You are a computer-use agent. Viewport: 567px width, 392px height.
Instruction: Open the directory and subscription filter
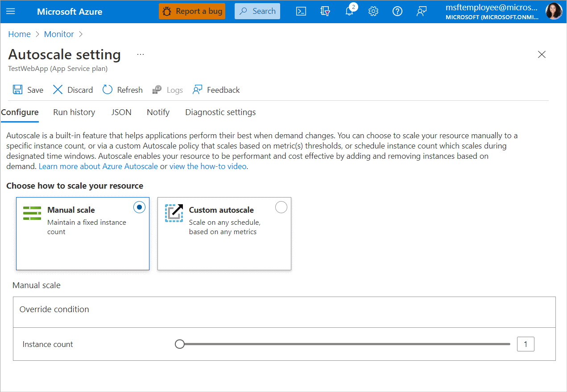325,11
